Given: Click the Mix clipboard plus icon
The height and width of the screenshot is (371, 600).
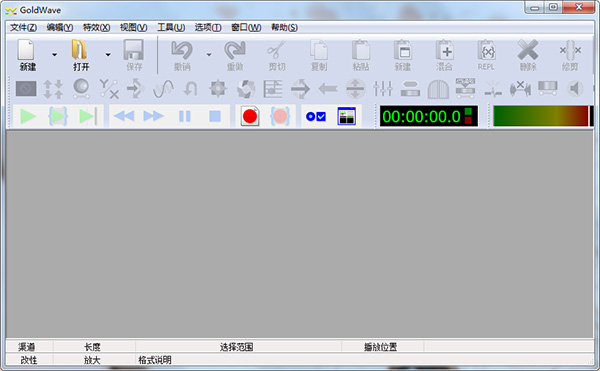Looking at the screenshot, I should (444, 50).
